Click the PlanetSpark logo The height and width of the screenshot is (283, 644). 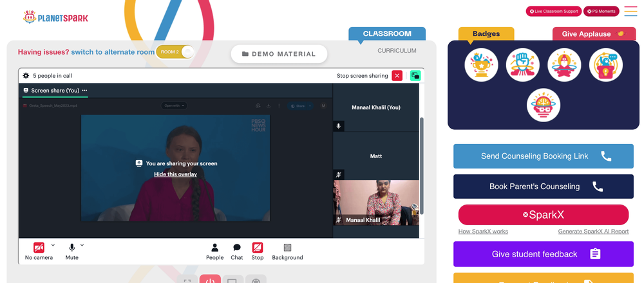tap(55, 17)
